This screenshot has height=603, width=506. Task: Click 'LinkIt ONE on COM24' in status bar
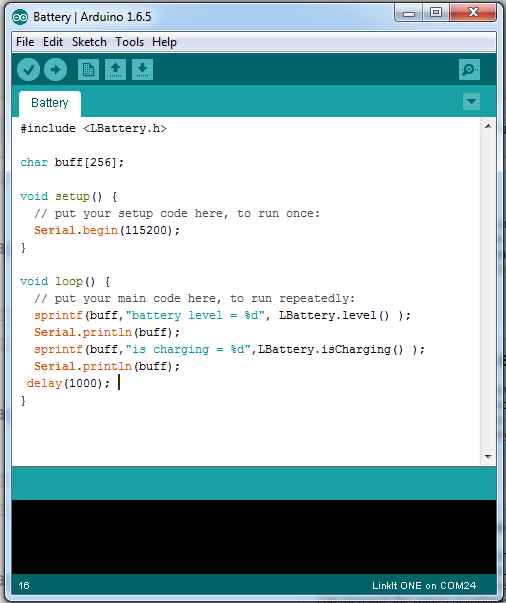[424, 585]
